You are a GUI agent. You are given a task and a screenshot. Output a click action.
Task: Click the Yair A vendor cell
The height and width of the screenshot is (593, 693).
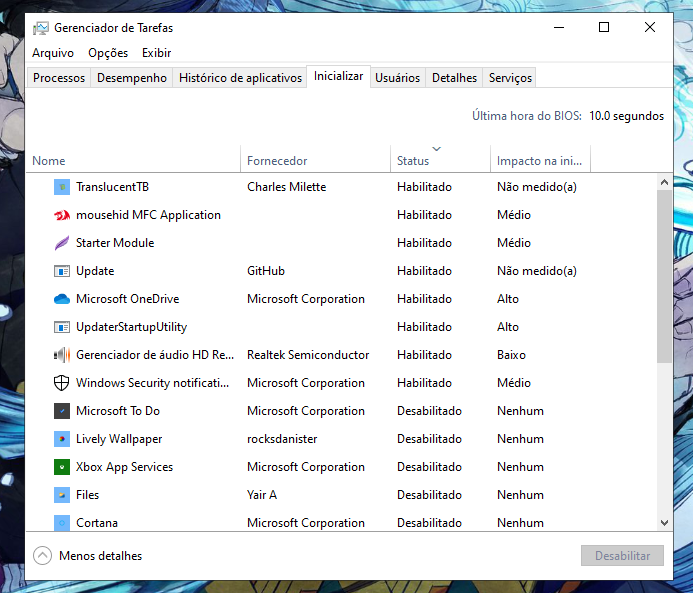pyautogui.click(x=262, y=495)
